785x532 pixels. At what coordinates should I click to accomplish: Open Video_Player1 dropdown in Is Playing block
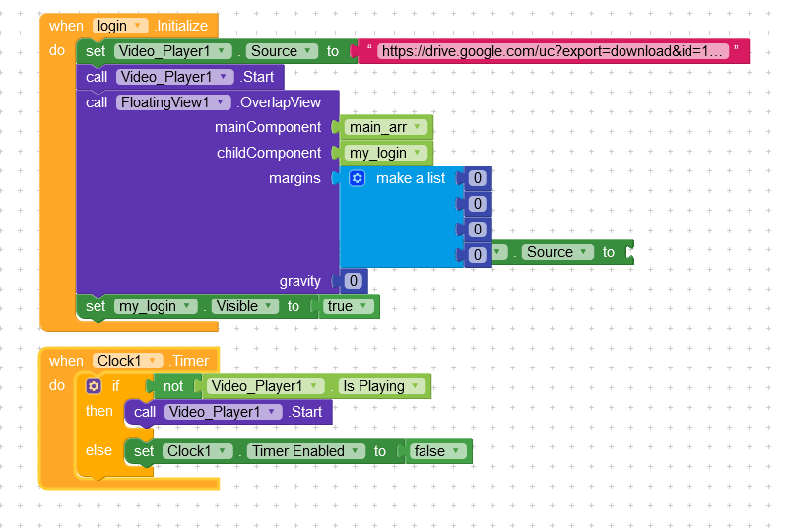[x=265, y=386]
